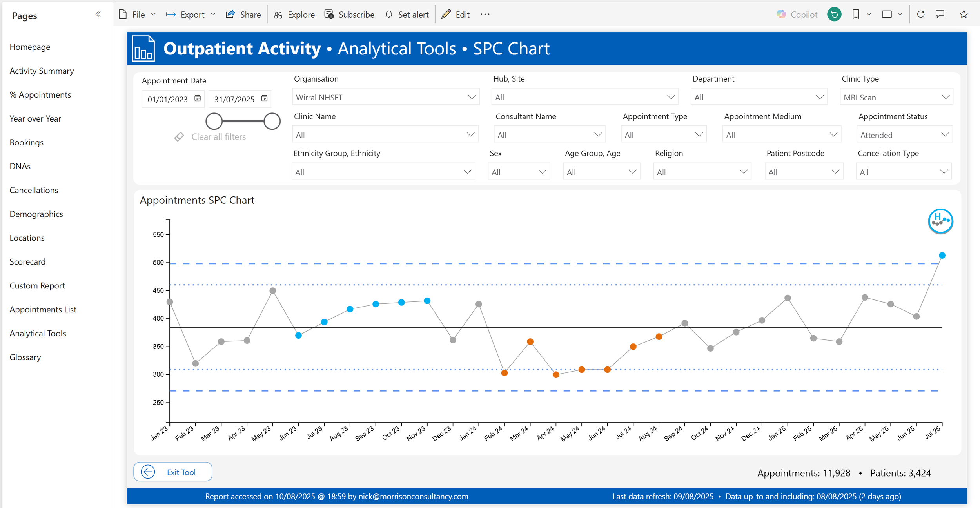Screen dimensions: 980x508
Task: Click the Subscribe button
Action: click(349, 15)
